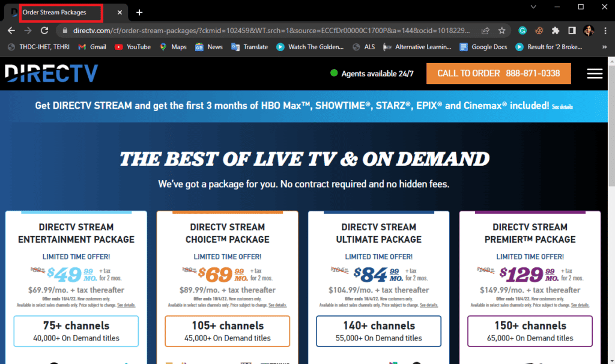Open the DIRECTV hamburger menu

(595, 73)
